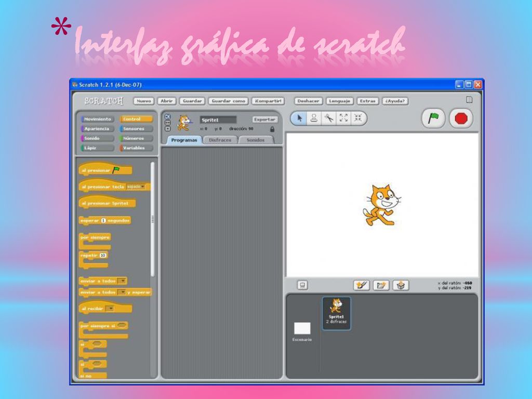Select the left-right flip rotation style button
The width and height of the screenshot is (532, 399).
pyautogui.click(x=167, y=123)
